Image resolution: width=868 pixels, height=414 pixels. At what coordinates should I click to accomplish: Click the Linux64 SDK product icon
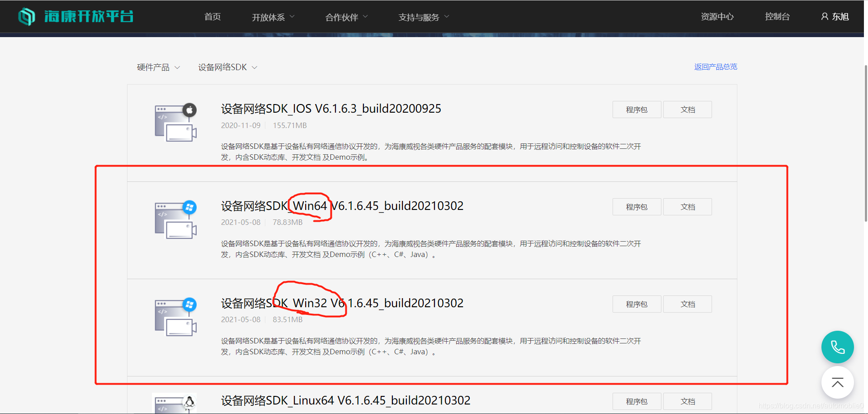coord(176,404)
